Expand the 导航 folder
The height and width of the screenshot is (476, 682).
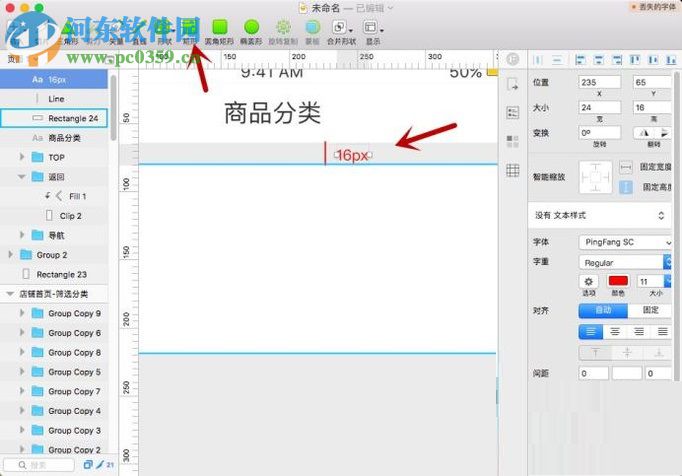tap(22, 235)
